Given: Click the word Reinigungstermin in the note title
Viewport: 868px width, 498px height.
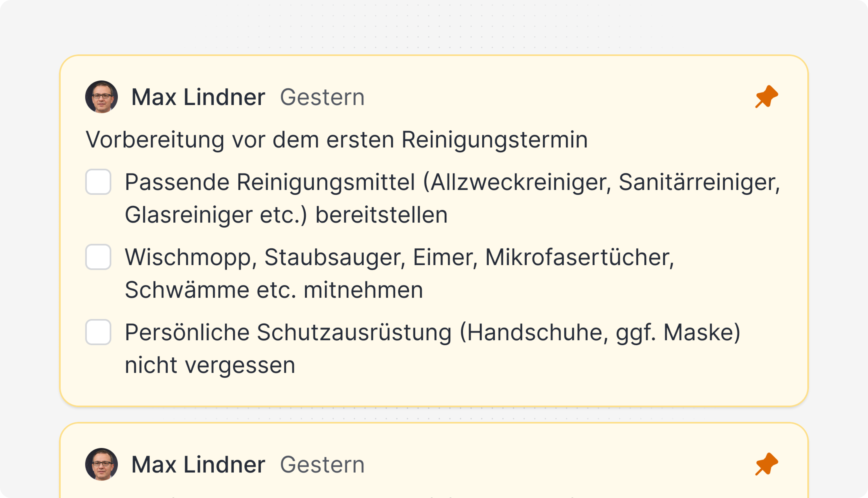Looking at the screenshot, I should 494,139.
